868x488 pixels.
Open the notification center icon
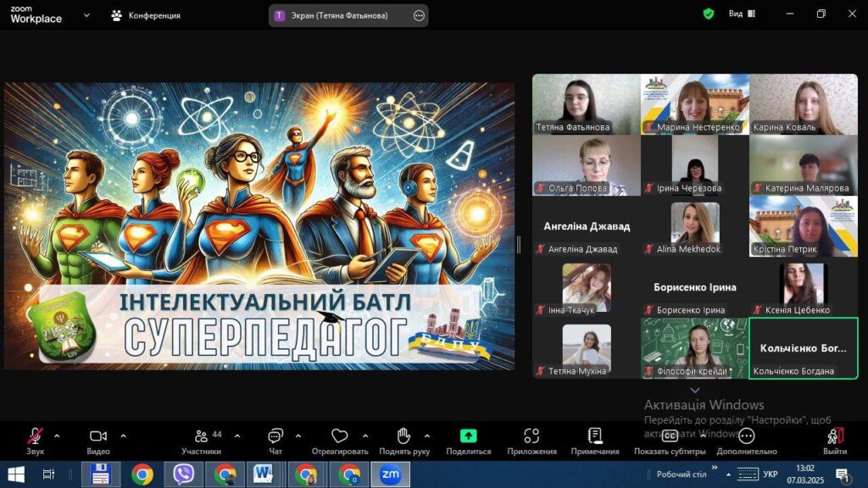pos(843,475)
